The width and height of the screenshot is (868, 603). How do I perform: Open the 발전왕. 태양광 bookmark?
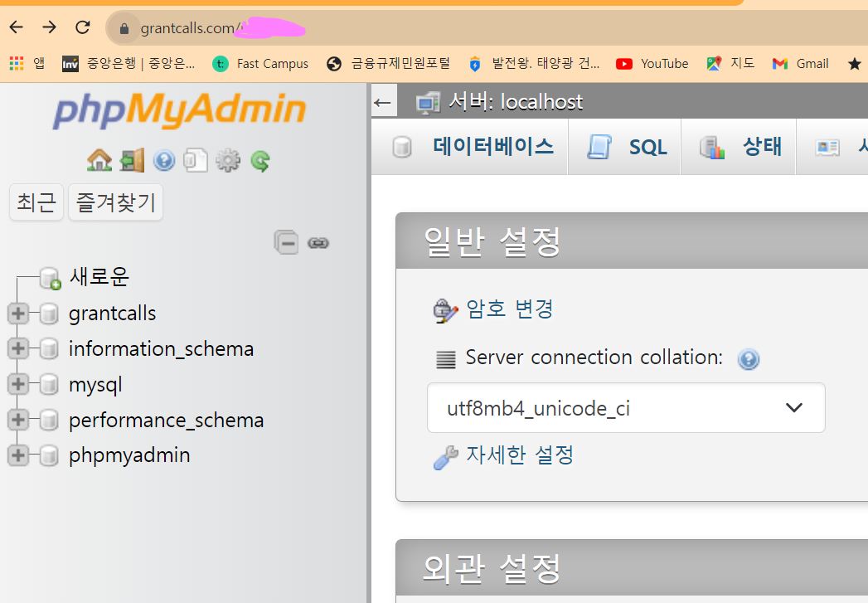point(534,64)
